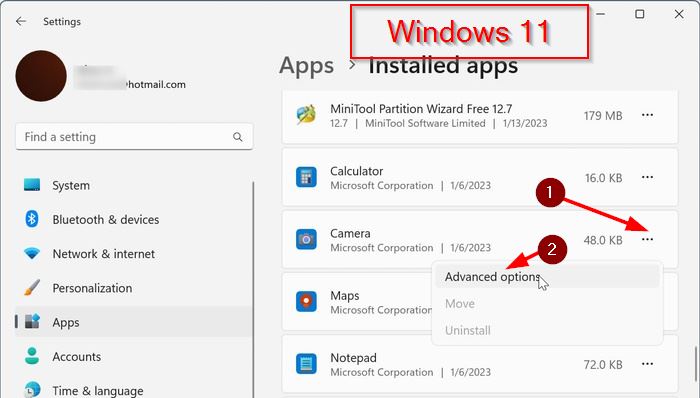
Task: Click the Personalization paintbrush icon
Action: (32, 287)
